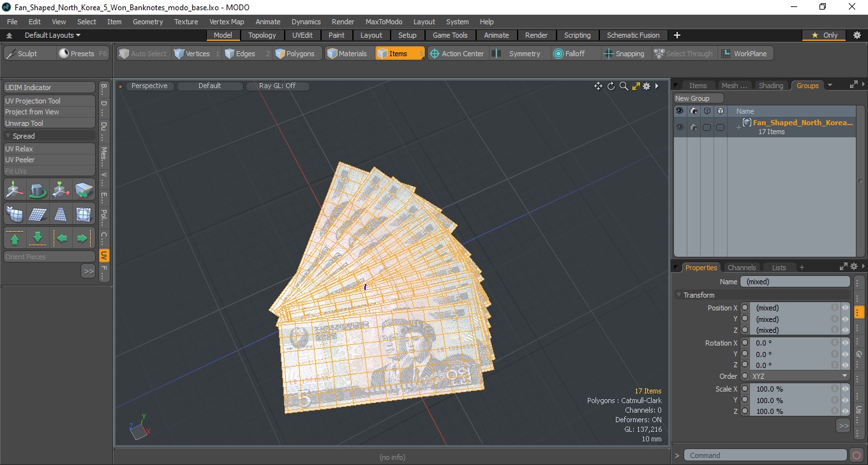Click Scale Y slider arrows
868x465 pixels.
[x=845, y=400]
